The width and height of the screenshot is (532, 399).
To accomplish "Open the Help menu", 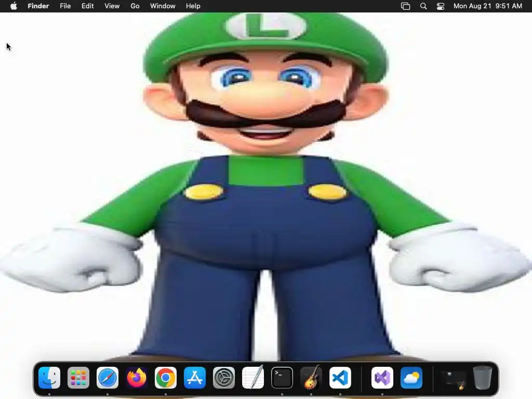I will pos(193,6).
